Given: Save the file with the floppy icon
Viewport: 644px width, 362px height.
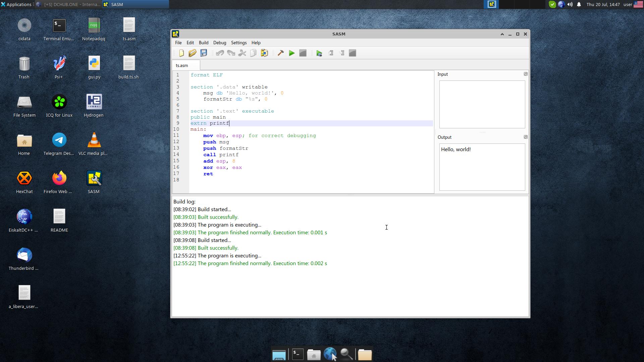Looking at the screenshot, I should [204, 53].
